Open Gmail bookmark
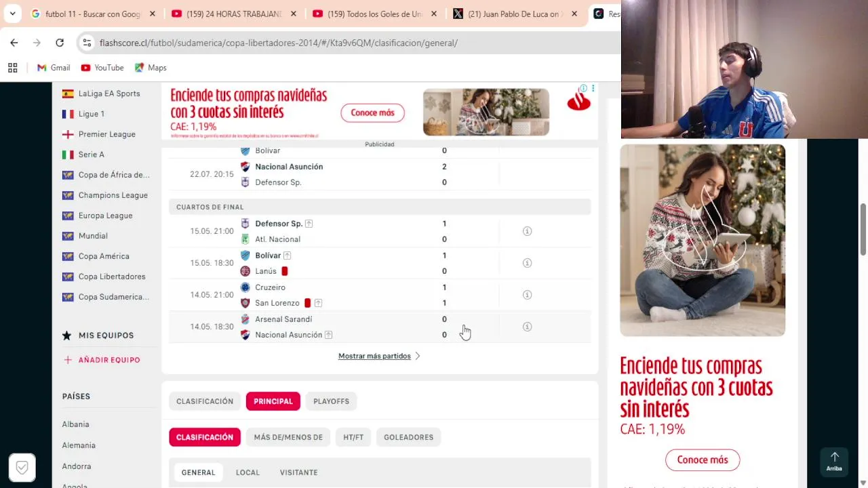868x488 pixels. point(54,68)
